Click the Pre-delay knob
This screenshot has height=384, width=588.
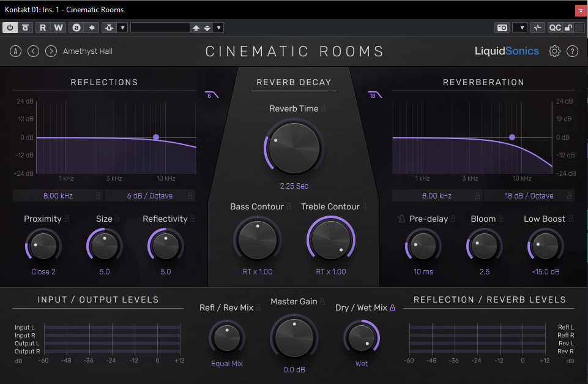click(423, 246)
